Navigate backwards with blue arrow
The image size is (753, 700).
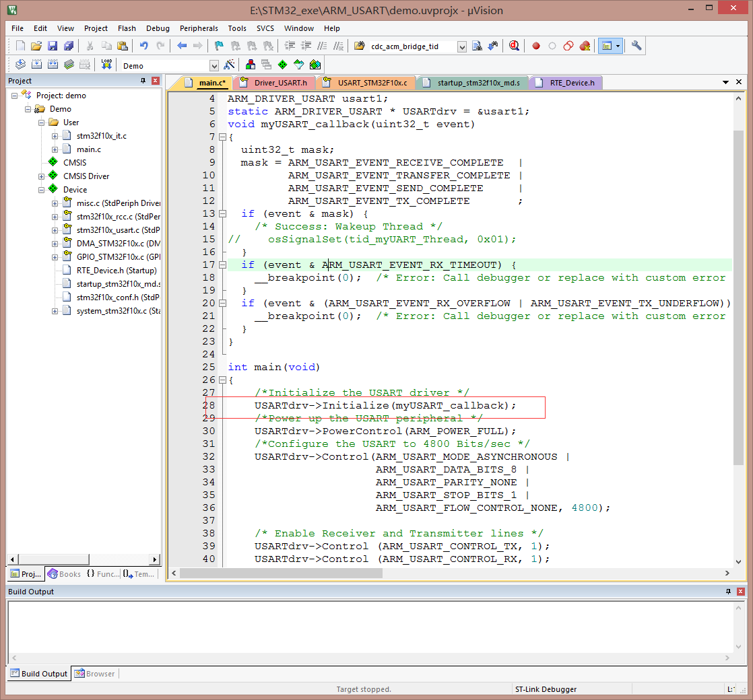click(x=182, y=46)
